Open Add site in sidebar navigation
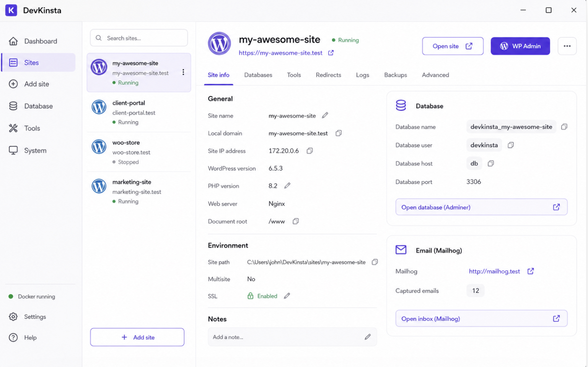The height and width of the screenshot is (367, 588). [38, 84]
